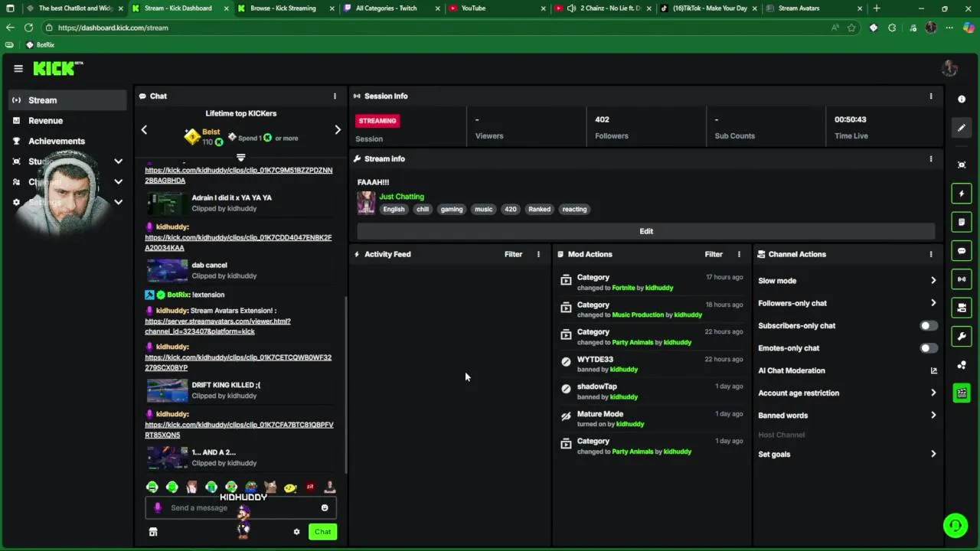This screenshot has width=980, height=551.
Task: Click the printer-like icon in right sidebar
Action: coord(962,308)
